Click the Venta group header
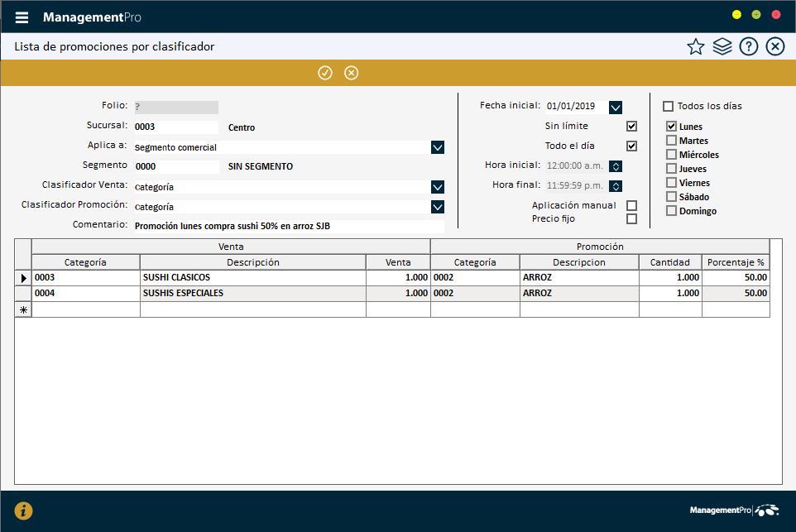The height and width of the screenshot is (532, 796). (x=231, y=247)
